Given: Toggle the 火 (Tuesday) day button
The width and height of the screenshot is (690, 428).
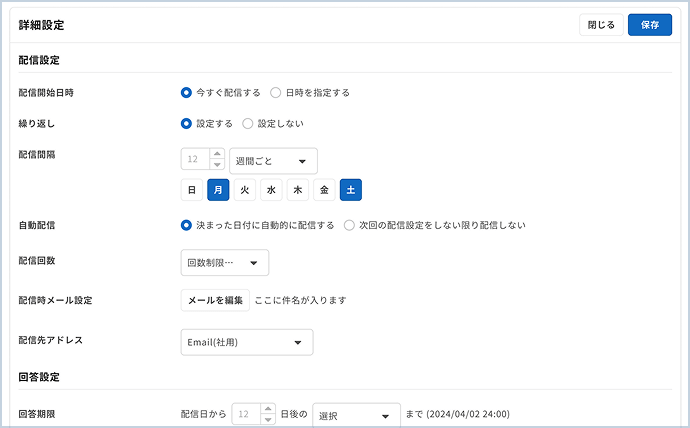Looking at the screenshot, I should (245, 189).
